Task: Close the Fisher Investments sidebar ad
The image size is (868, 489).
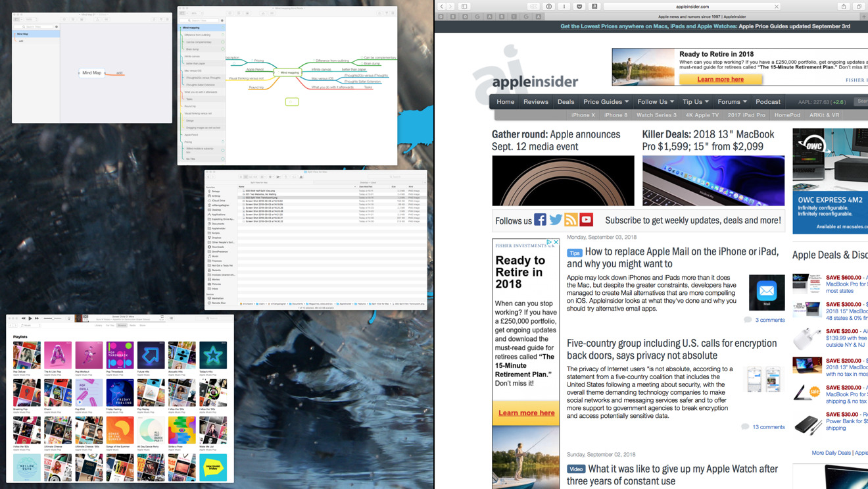Action: pos(556,242)
